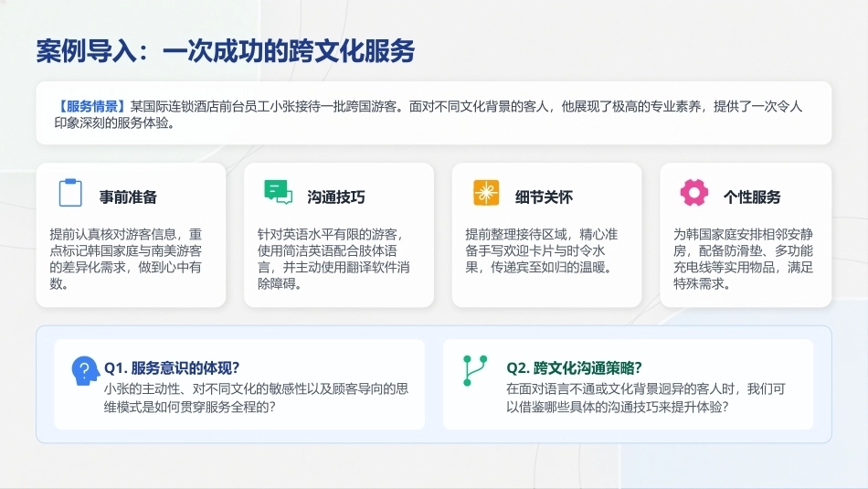
Task: Click the 【服务情景】 label
Action: point(91,106)
